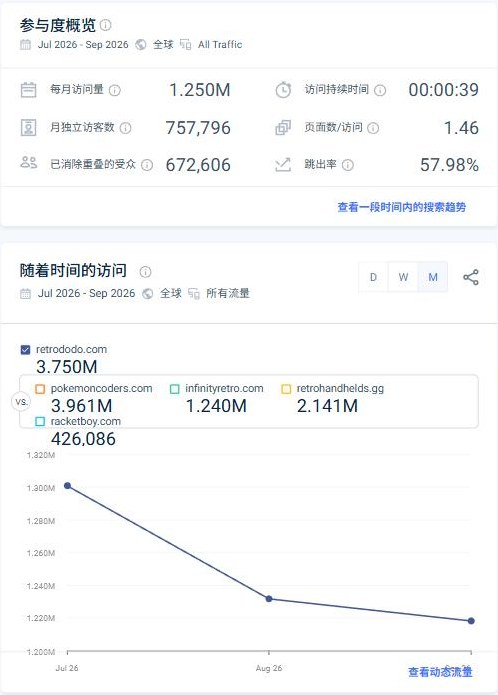498x695 pixels.
Task: Click the All Traffic filter label
Action: click(220, 45)
